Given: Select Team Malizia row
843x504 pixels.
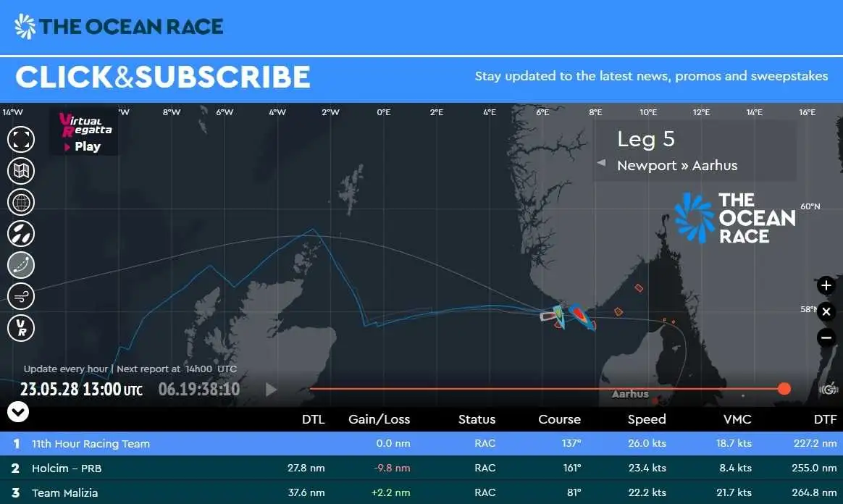Looking at the screenshot, I should tap(421, 492).
